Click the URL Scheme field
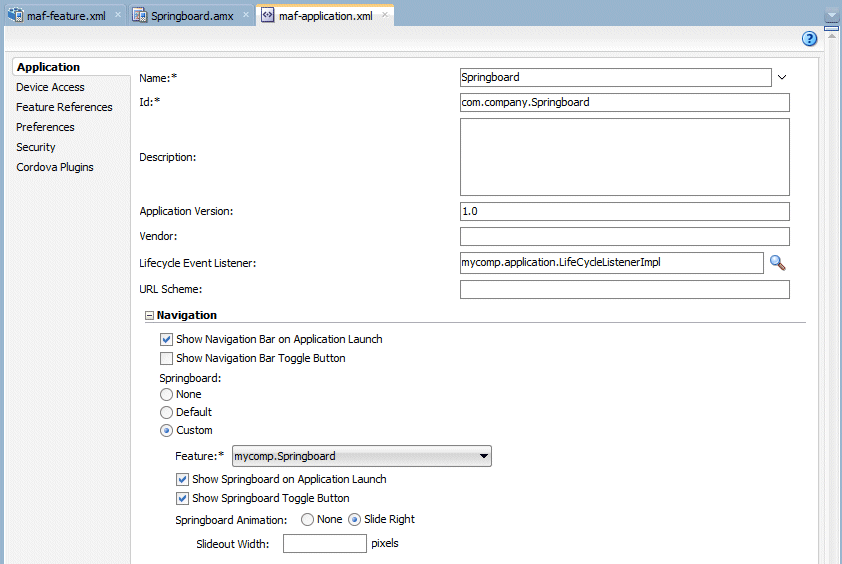 click(x=625, y=290)
